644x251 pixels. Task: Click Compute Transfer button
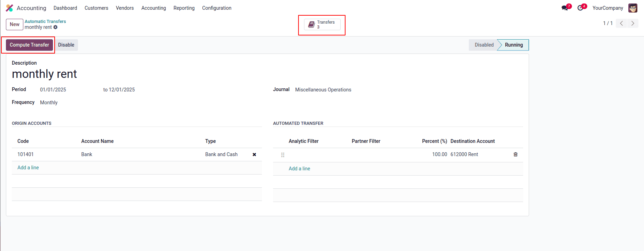coord(29,45)
